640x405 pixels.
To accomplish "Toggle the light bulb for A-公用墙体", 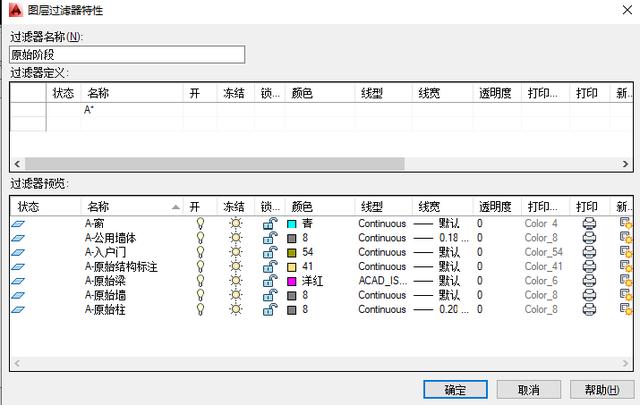I will (200, 238).
